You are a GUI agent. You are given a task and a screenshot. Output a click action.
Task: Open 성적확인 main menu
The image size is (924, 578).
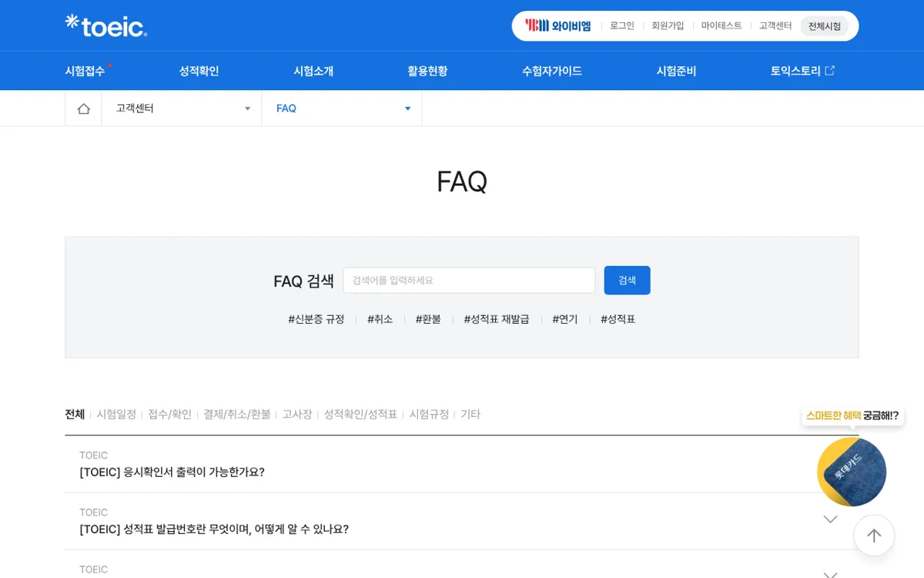pyautogui.click(x=199, y=71)
